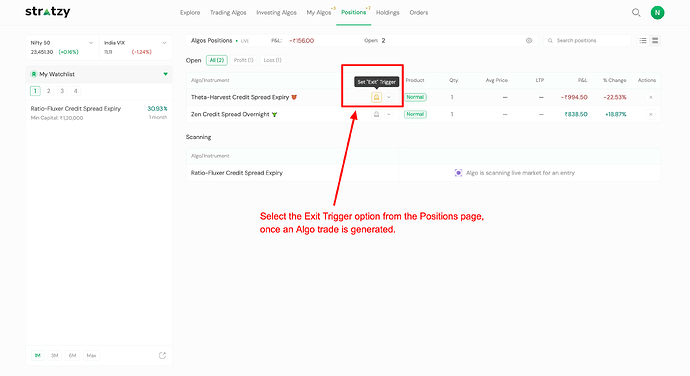Focus the Search positions field
The image size is (690, 376).
point(587,41)
